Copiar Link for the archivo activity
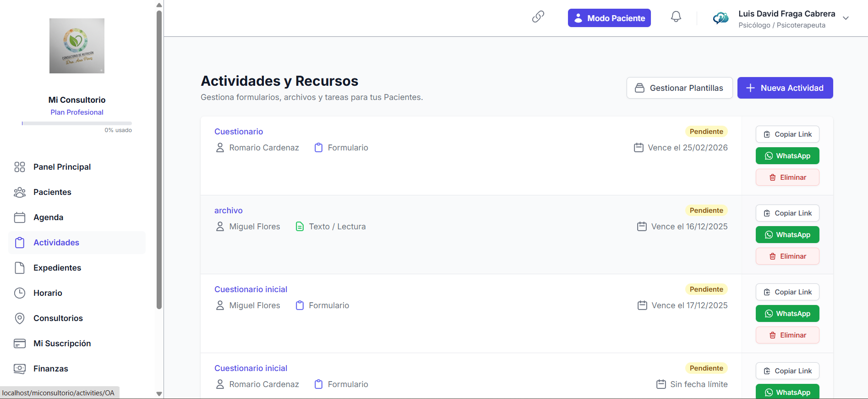Viewport: 868px width, 399px height. [787, 213]
